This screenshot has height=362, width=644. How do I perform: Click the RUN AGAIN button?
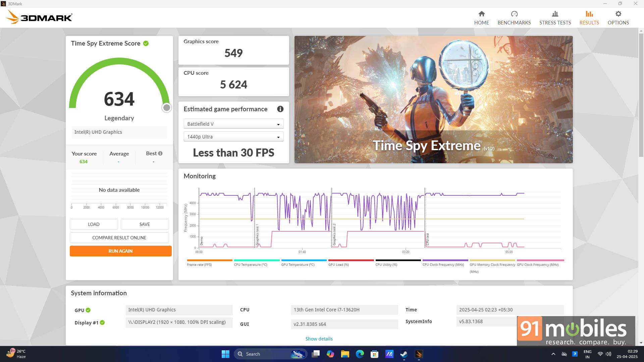pyautogui.click(x=120, y=251)
